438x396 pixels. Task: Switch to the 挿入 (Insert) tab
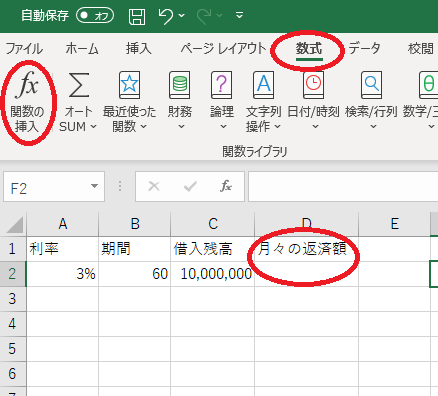click(139, 49)
